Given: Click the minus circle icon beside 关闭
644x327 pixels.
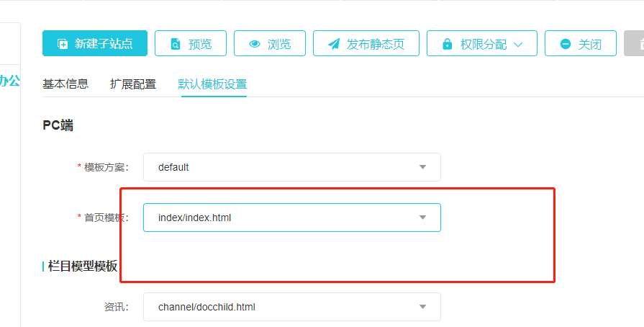Looking at the screenshot, I should pyautogui.click(x=566, y=44).
